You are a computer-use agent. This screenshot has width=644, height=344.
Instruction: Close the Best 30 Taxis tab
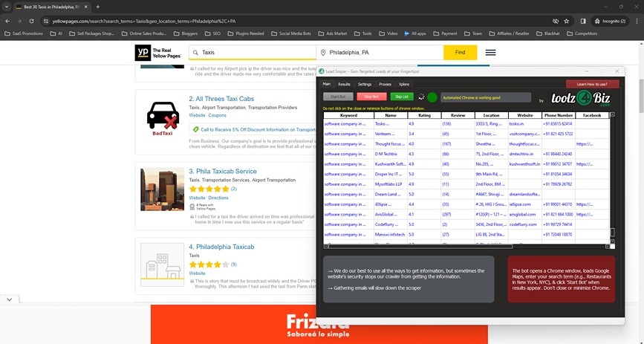pos(86,7)
